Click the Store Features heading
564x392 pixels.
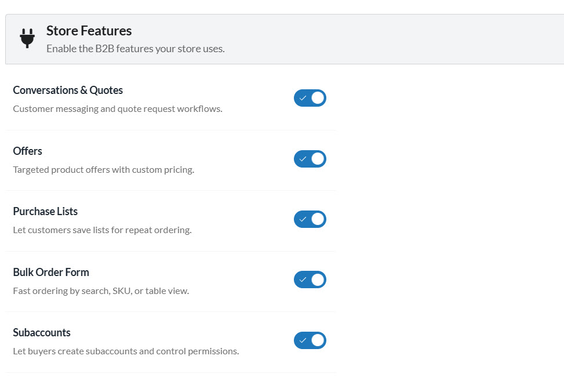pyautogui.click(x=89, y=31)
